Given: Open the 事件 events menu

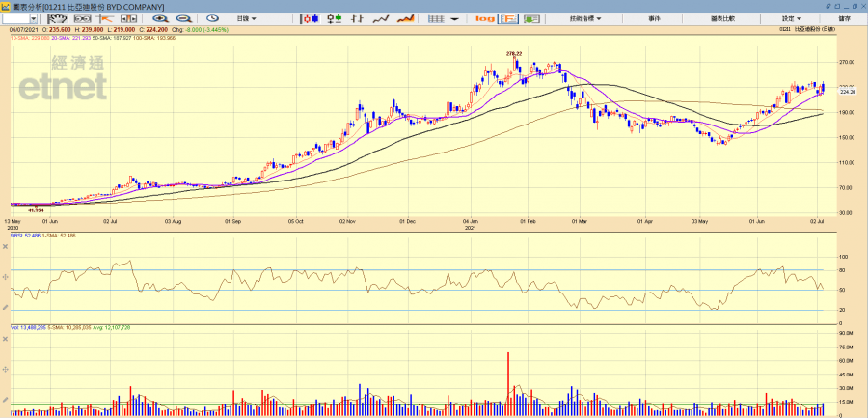Looking at the screenshot, I should coord(654,18).
